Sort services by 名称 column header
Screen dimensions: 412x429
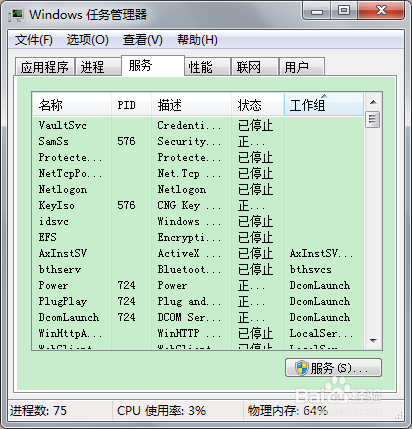point(72,105)
